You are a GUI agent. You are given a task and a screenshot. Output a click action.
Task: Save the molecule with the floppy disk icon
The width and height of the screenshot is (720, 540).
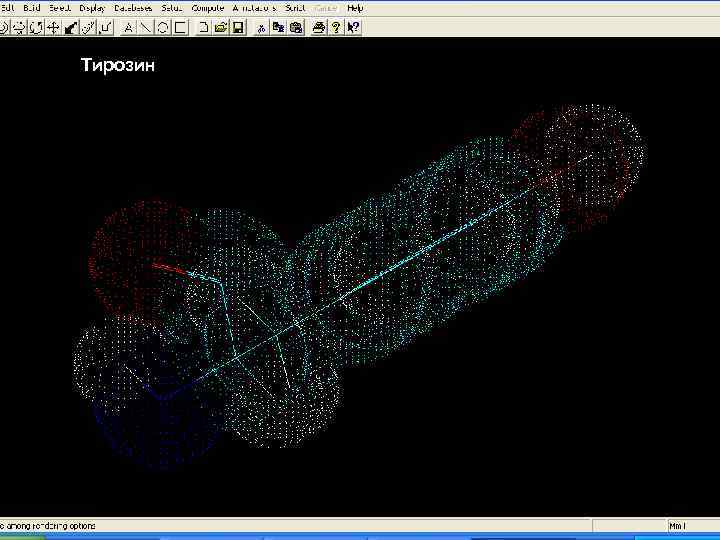pyautogui.click(x=238, y=28)
